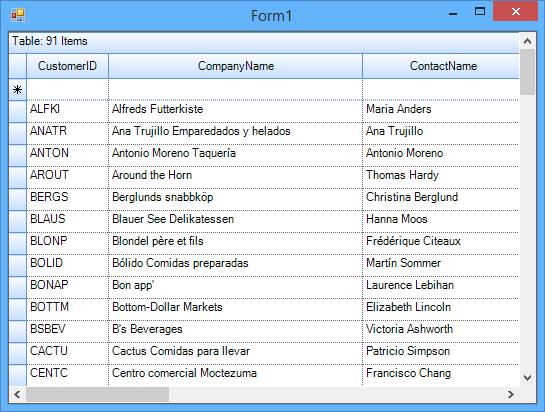Click the scroll up arrow of vertical scrollbar

pyautogui.click(x=527, y=41)
